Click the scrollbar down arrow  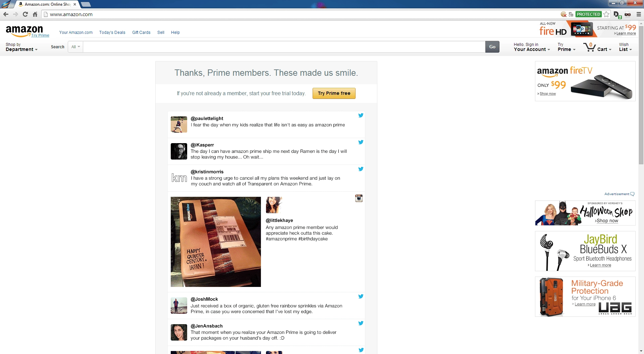641,351
